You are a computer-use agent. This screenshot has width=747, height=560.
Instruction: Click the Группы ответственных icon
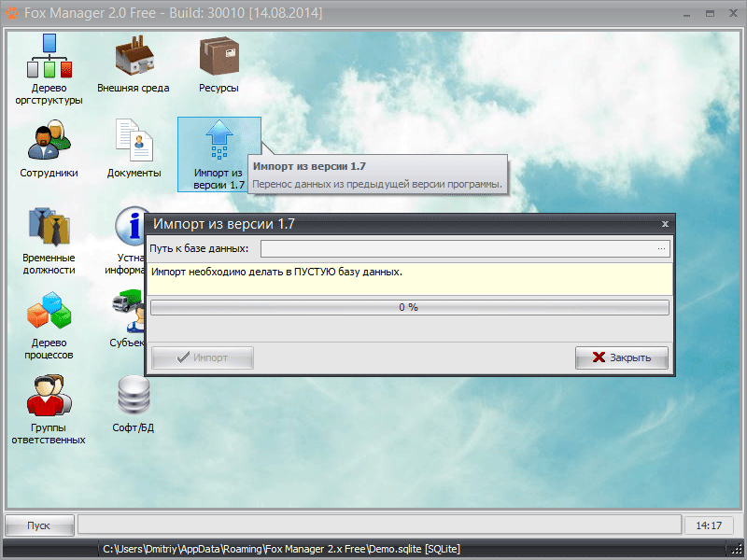(49, 397)
